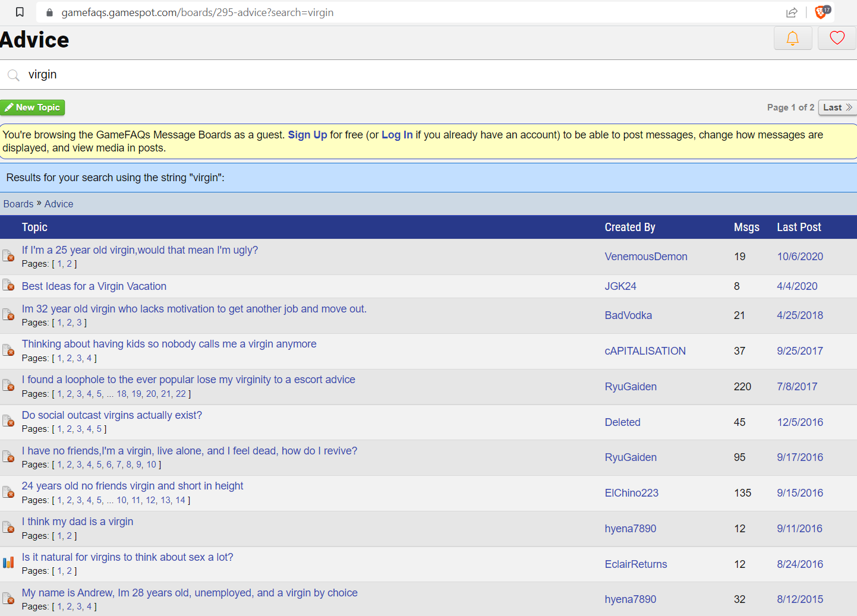Click the Log In link
857x616 pixels.
tap(397, 135)
